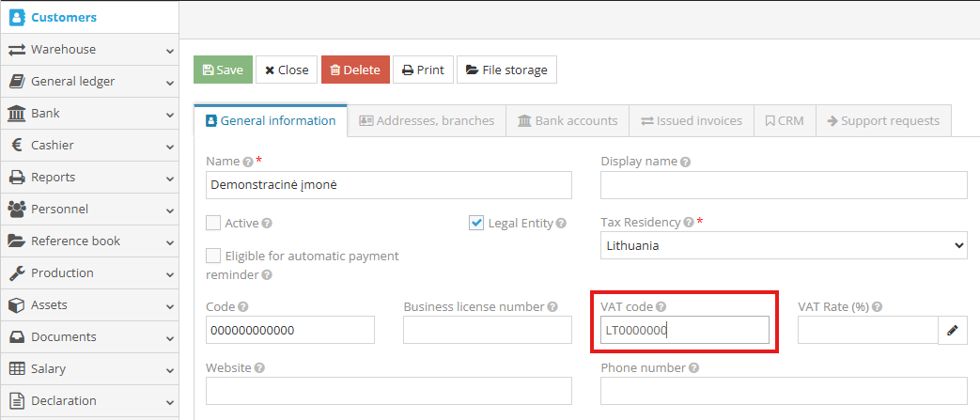The width and height of the screenshot is (980, 420).
Task: Click the red Delete button
Action: click(355, 70)
